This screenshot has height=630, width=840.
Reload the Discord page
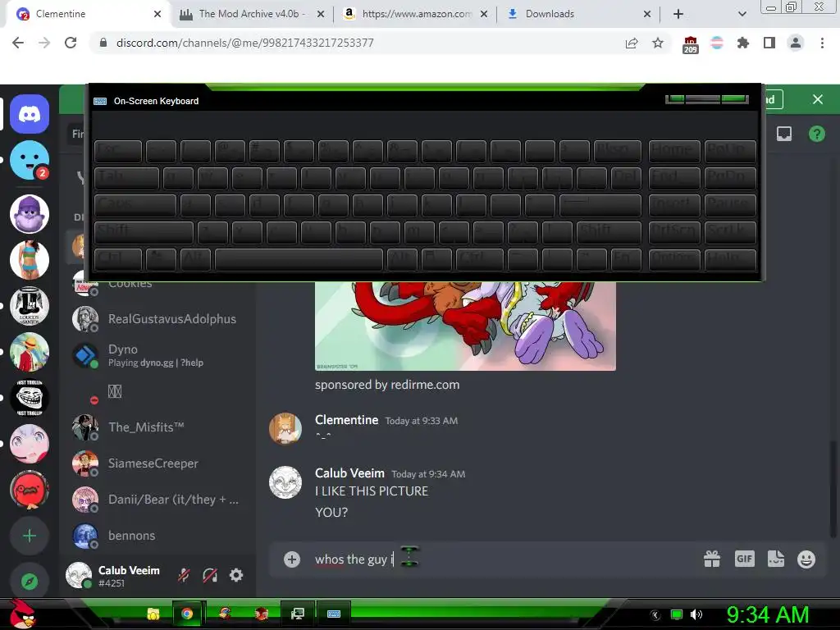(71, 43)
